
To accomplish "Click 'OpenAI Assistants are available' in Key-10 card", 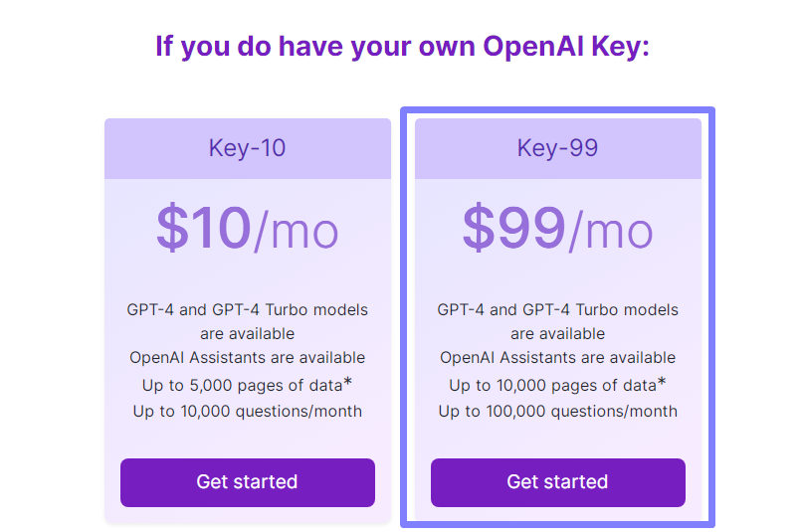I will coord(247,357).
